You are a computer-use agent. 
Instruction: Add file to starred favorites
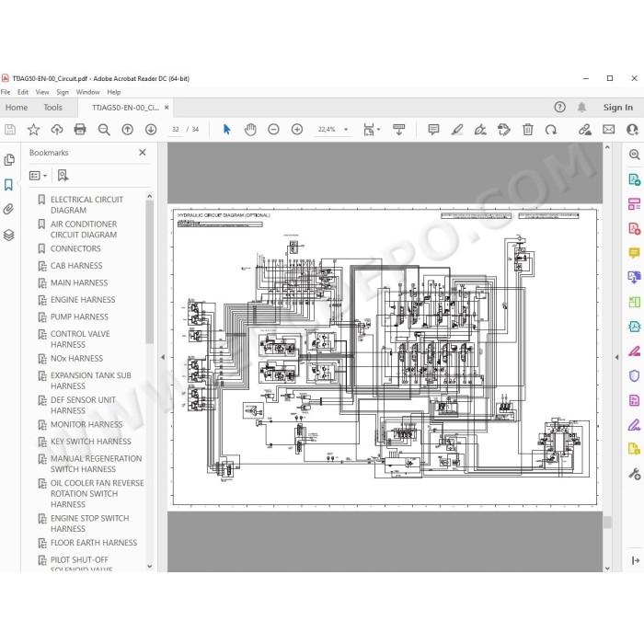pos(33,130)
